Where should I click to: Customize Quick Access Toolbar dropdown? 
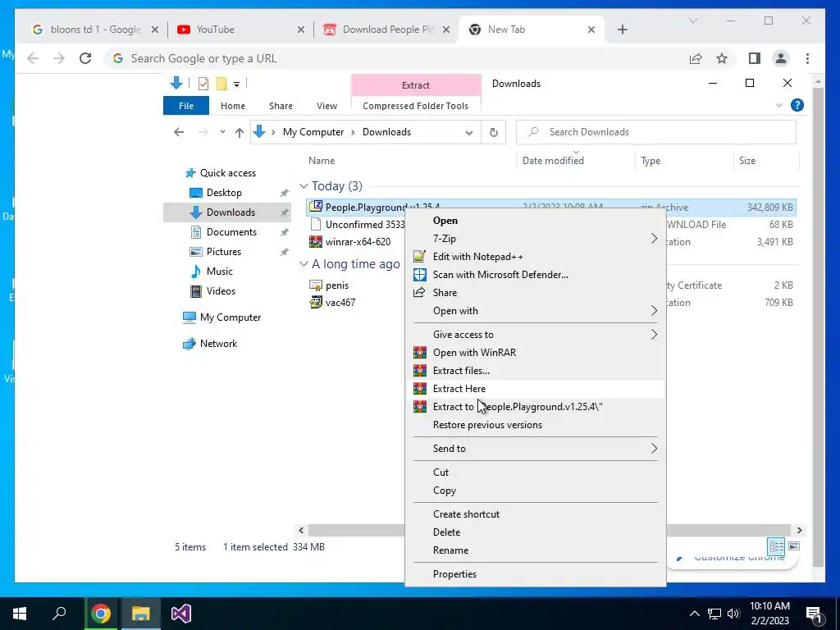(236, 84)
